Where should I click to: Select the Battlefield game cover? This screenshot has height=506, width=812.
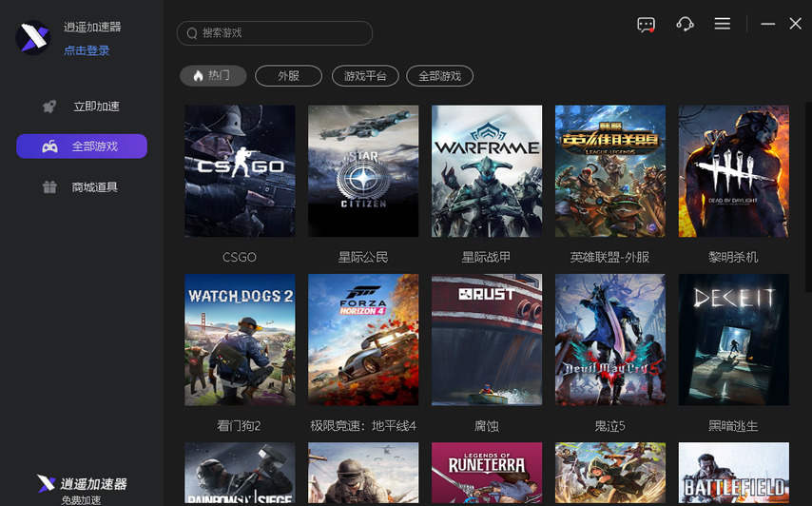click(x=734, y=473)
